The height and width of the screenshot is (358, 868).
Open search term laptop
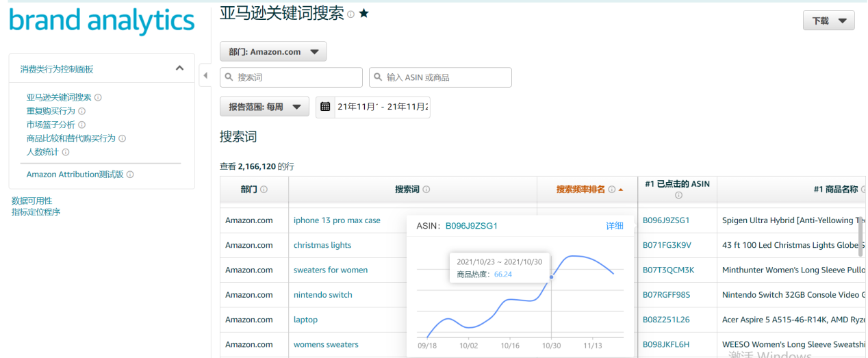(306, 320)
